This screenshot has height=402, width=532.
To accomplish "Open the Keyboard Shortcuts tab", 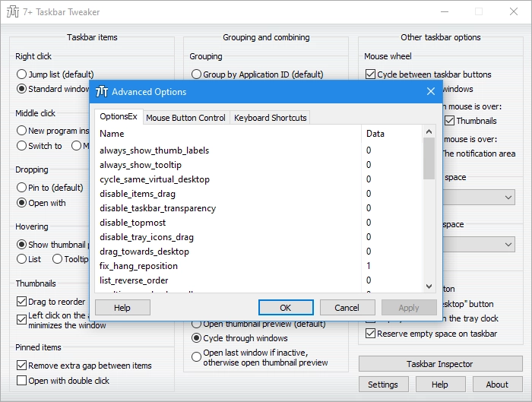I will [270, 118].
